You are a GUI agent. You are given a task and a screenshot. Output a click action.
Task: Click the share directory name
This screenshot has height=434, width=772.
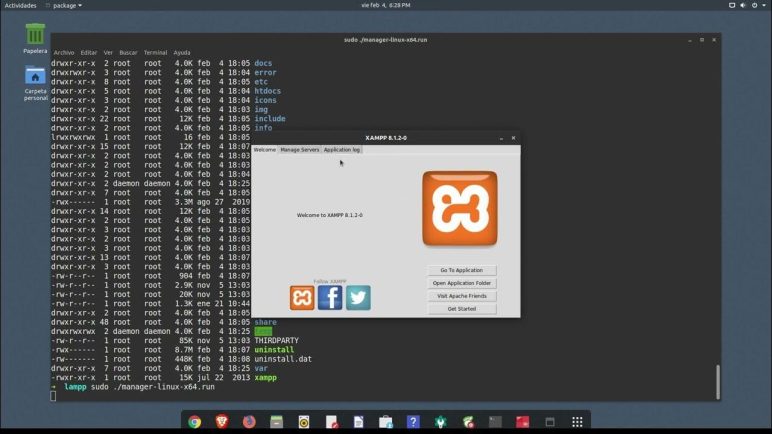(265, 322)
